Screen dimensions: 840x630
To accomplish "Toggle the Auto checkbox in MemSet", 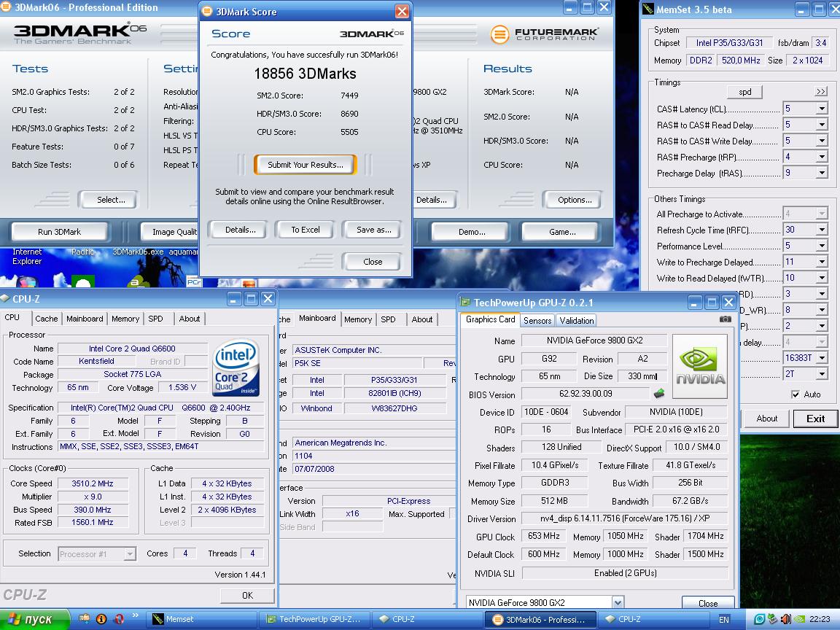I will pos(796,394).
